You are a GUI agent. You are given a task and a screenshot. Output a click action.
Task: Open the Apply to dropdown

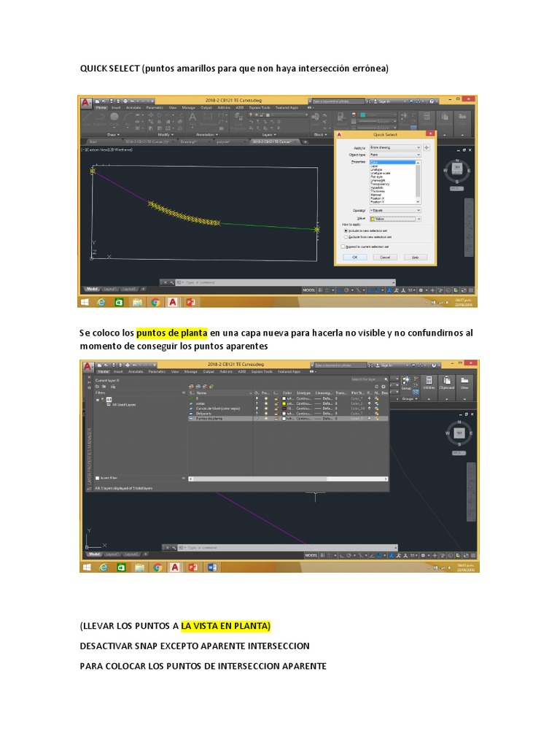click(x=395, y=147)
